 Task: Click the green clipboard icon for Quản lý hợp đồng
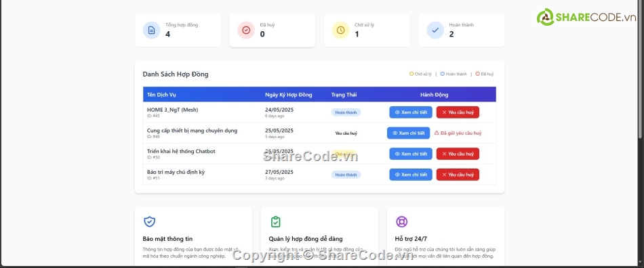[276, 222]
